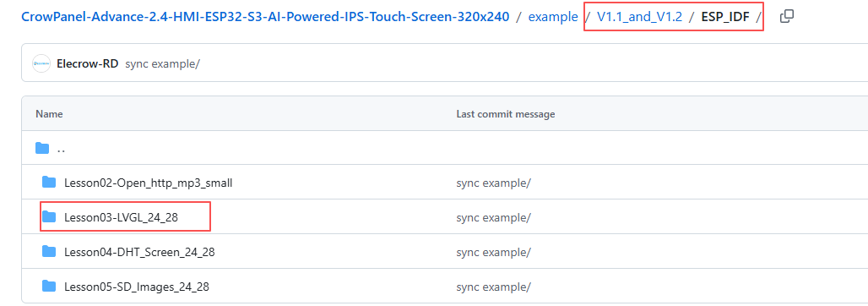
Task: Open the CrowPanel-Advance-2.4-HMI repository root link
Action: click(265, 17)
